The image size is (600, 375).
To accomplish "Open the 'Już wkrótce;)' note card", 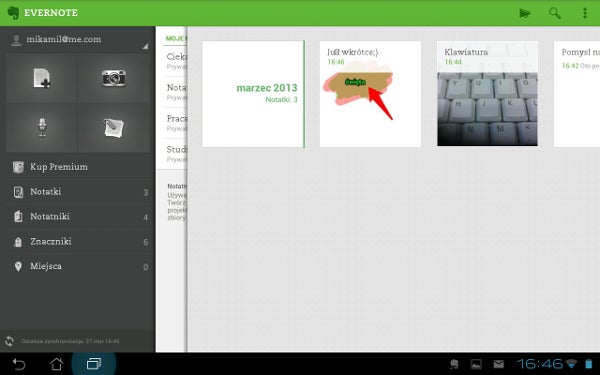I will coord(370,94).
